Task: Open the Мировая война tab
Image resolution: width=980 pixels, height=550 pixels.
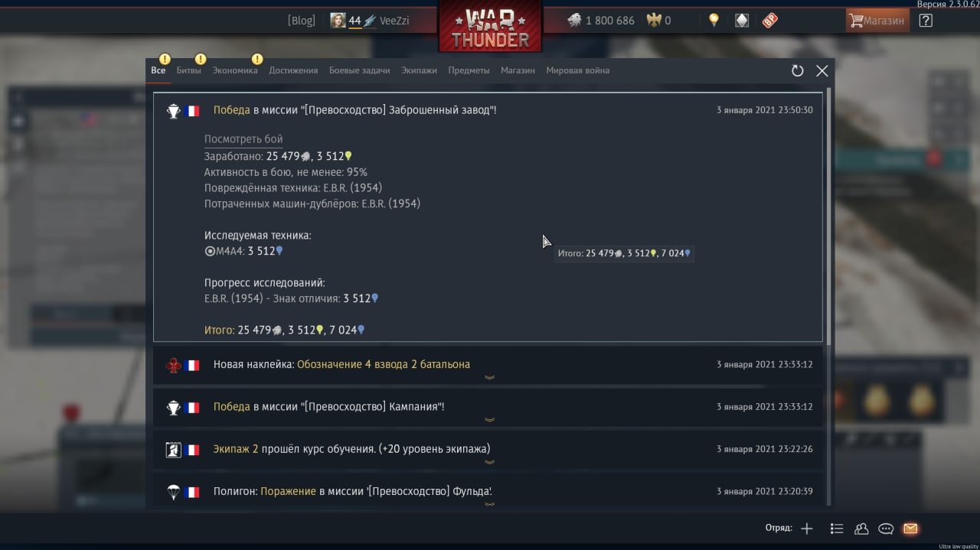Action: point(578,70)
